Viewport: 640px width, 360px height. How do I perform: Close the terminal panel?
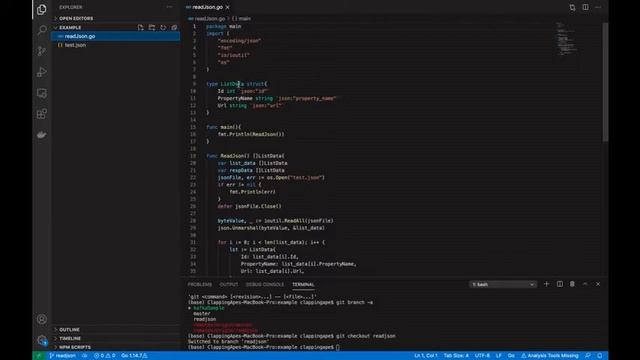pos(598,284)
